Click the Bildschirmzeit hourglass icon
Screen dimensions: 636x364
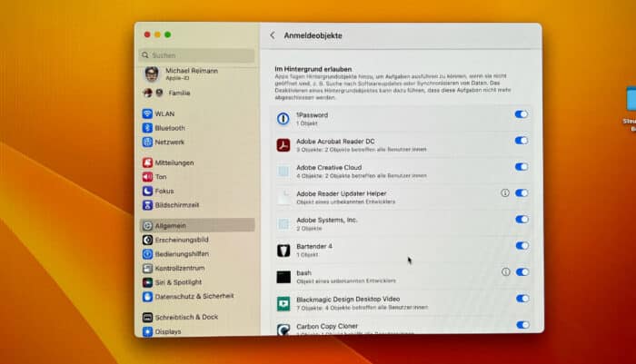click(147, 205)
